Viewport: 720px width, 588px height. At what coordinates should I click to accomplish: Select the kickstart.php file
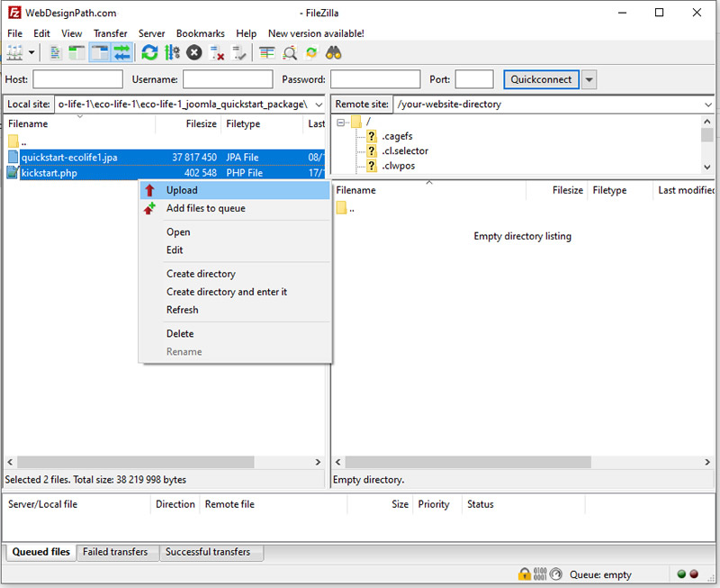tap(166, 173)
